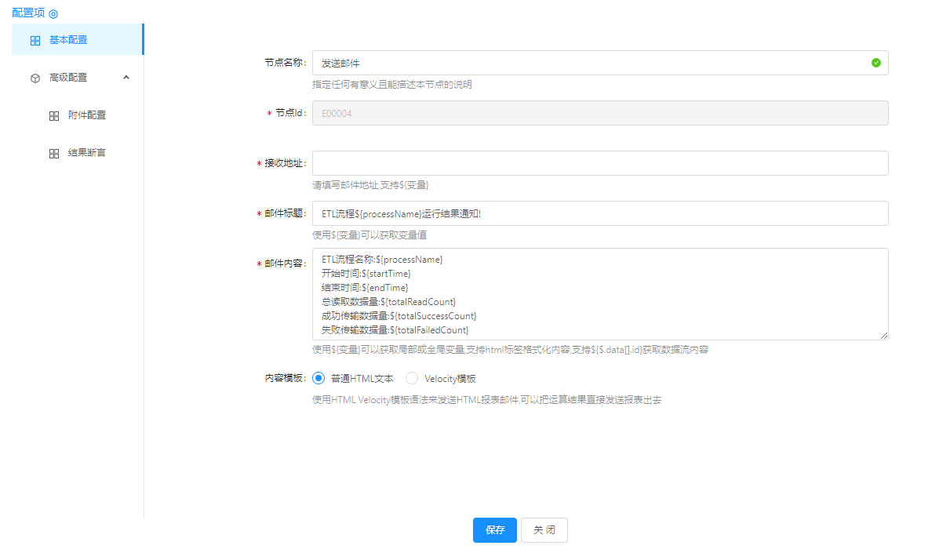Click the target icon beside 配置项 title

pos(53,13)
